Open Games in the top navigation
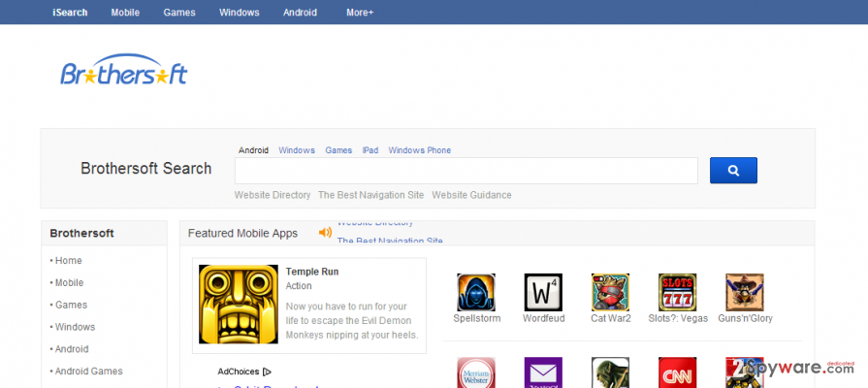The height and width of the screenshot is (388, 868). pos(179,13)
